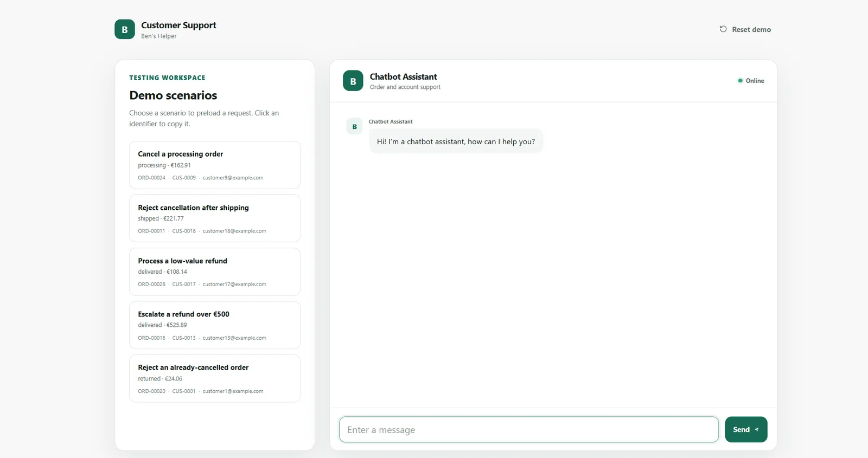Pick the Reject an already-cancelled order scenario
The height and width of the screenshot is (458, 868).
(x=215, y=378)
